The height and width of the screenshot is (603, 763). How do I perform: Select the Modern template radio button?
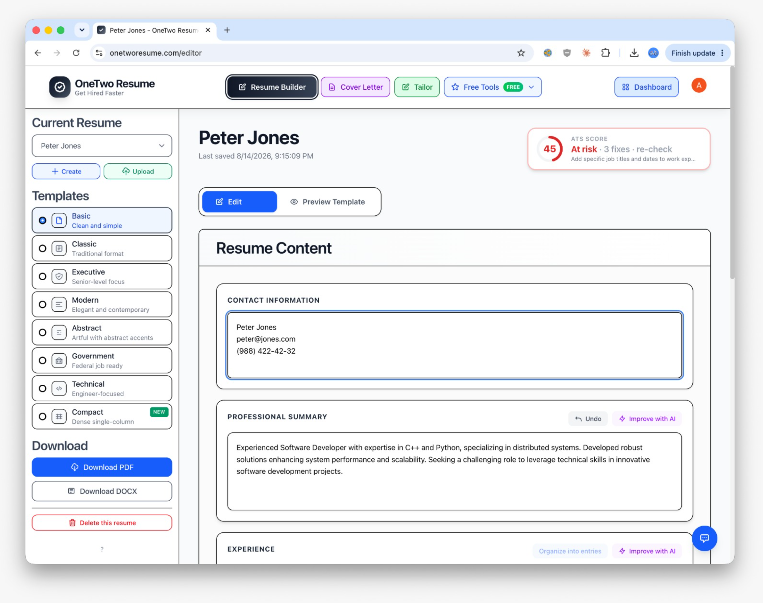point(42,304)
